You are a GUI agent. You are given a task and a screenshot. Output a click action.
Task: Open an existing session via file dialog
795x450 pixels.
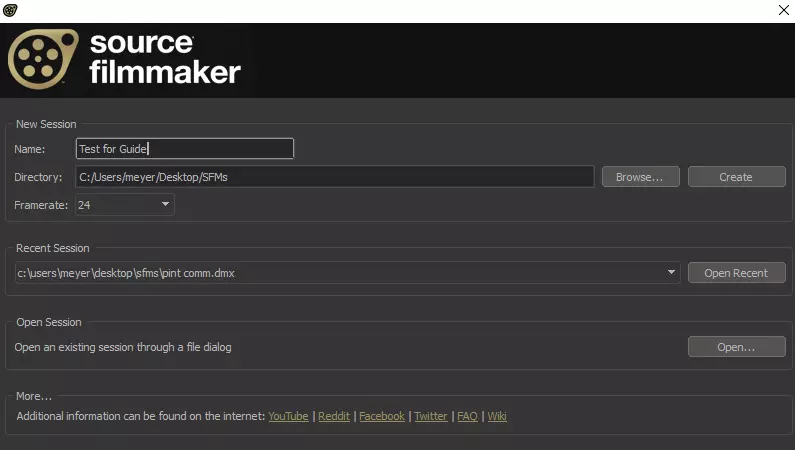click(x=736, y=347)
